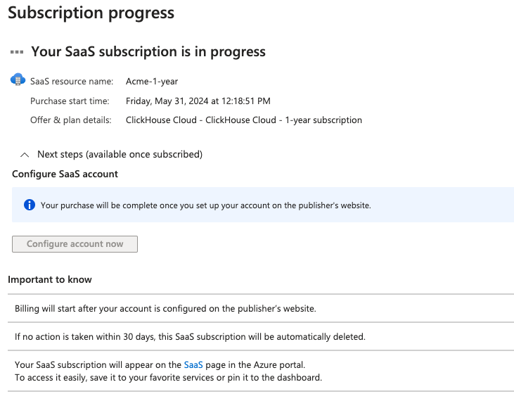Click the SaaS resource cloud icon

18,79
